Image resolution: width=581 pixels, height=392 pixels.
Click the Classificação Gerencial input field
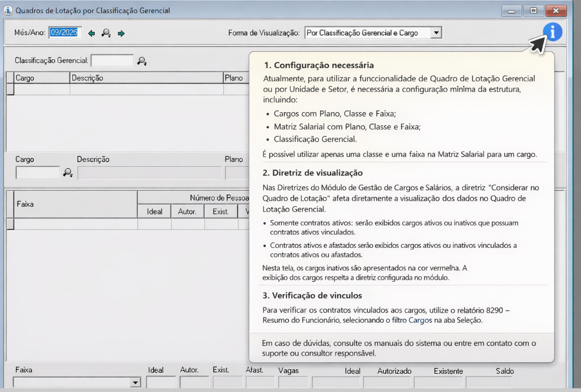click(x=112, y=61)
